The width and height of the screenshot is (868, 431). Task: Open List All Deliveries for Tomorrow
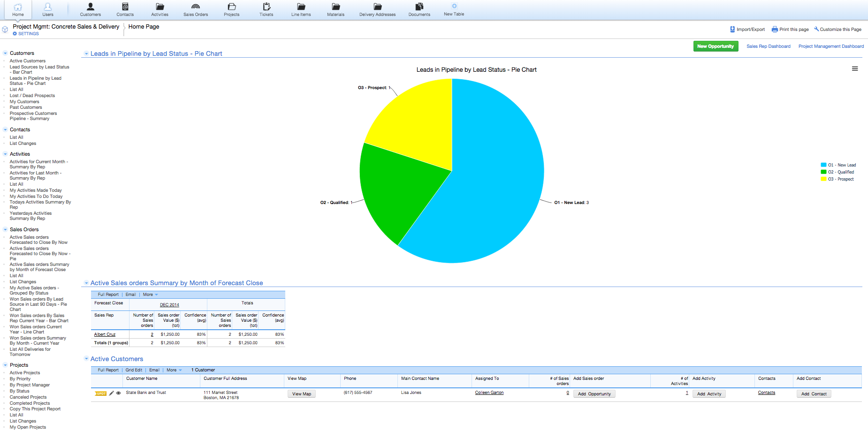(x=30, y=352)
